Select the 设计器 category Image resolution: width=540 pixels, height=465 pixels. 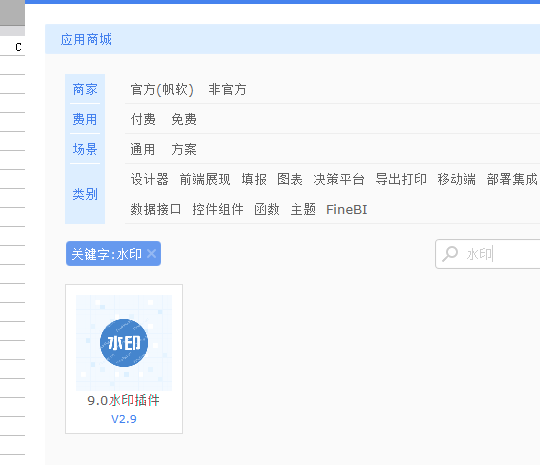click(149, 179)
